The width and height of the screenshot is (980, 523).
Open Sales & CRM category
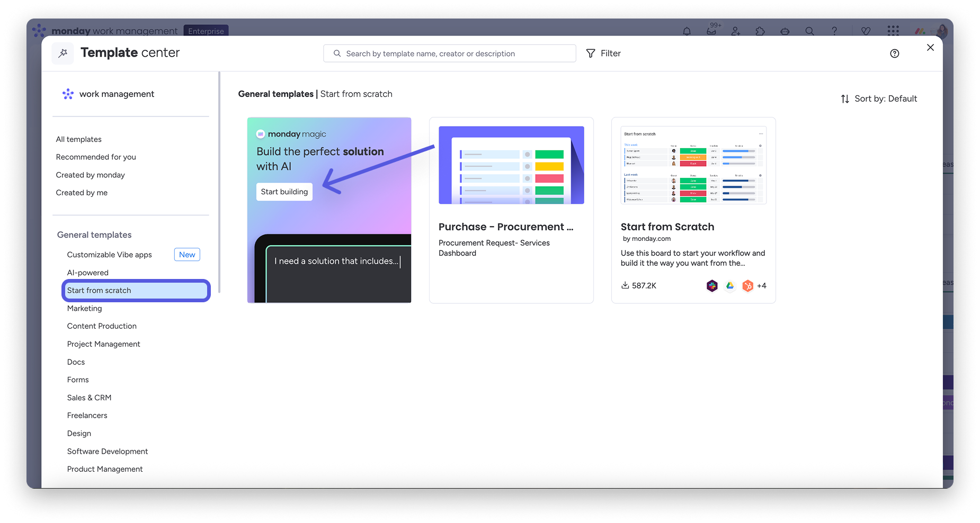tap(90, 398)
